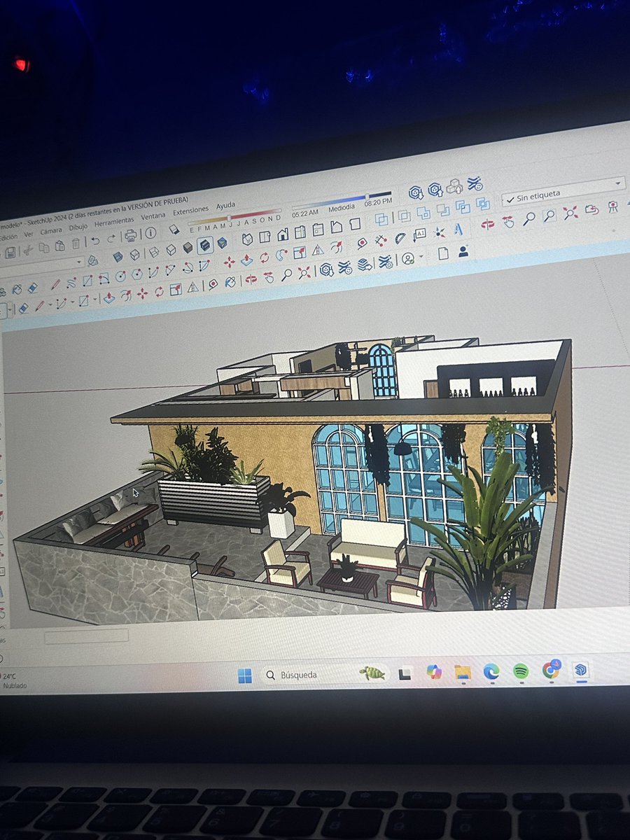Open Microsoft Edge from the taskbar
The image size is (630, 840).
pos(491,671)
